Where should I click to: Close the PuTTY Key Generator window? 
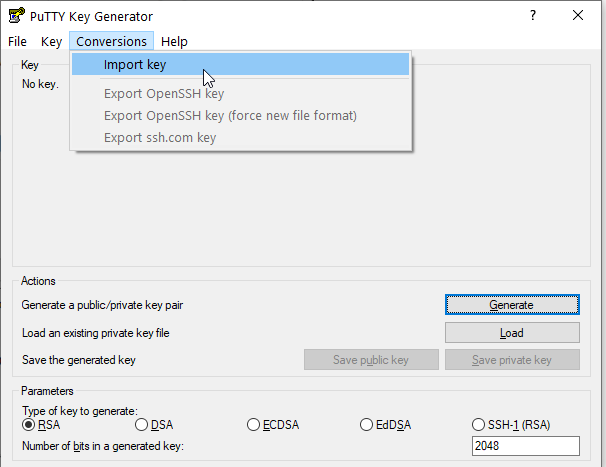578,15
